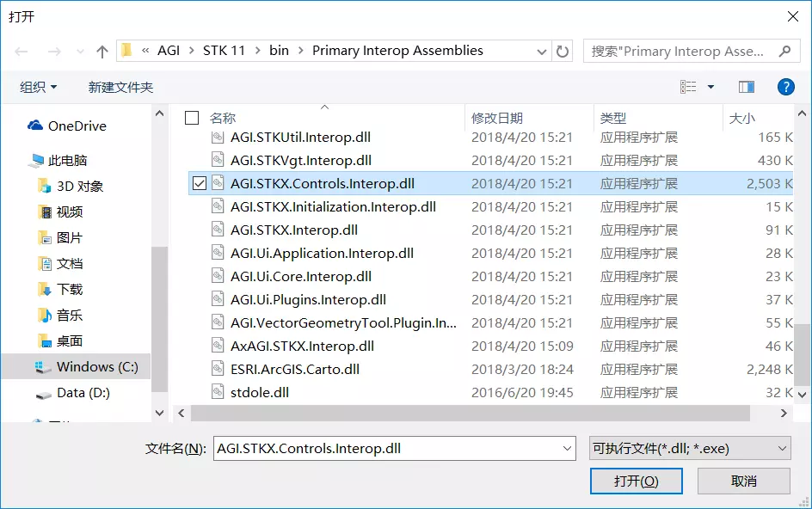Screen dimensions: 812x509
Task: Open the 音乐 folder
Action: pyautogui.click(x=60, y=316)
